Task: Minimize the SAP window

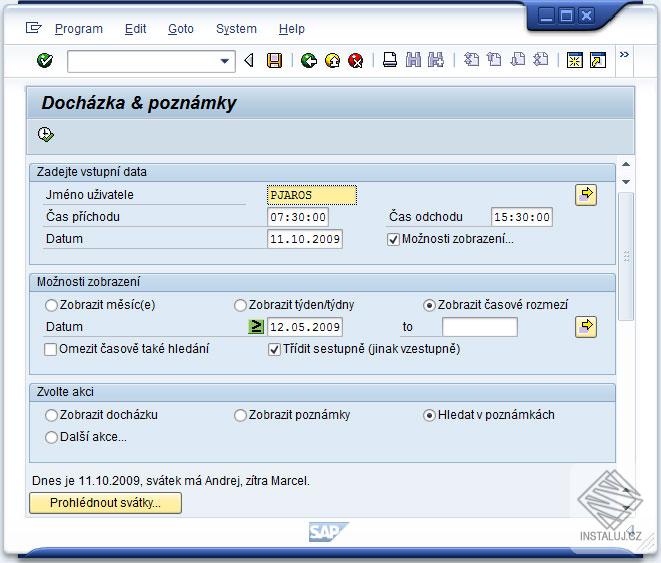Action: [546, 16]
